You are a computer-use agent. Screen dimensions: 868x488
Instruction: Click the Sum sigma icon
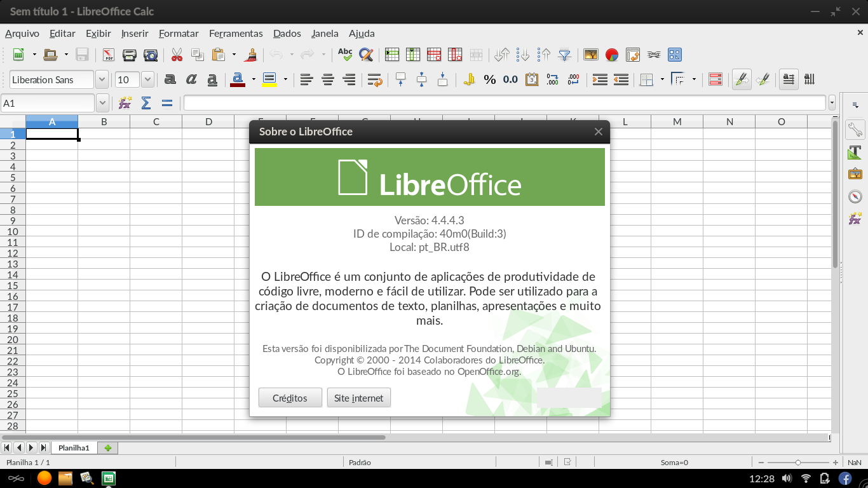coord(146,103)
